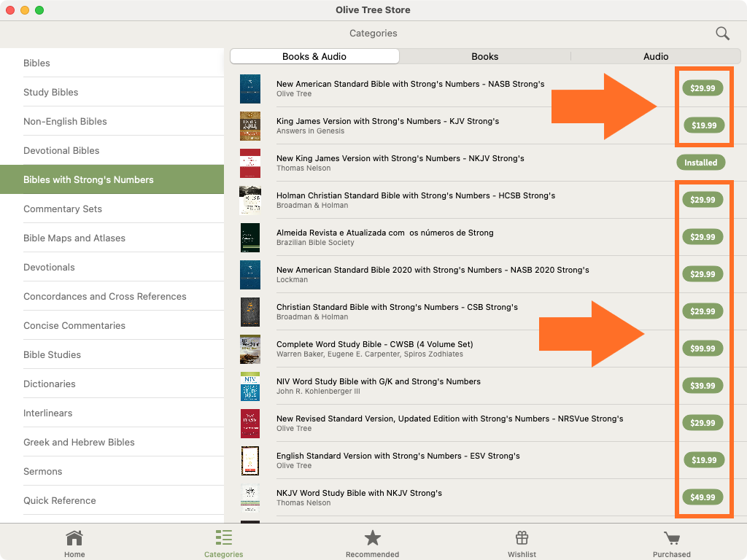
Task: Click the $99.99 price button
Action: coord(703,349)
